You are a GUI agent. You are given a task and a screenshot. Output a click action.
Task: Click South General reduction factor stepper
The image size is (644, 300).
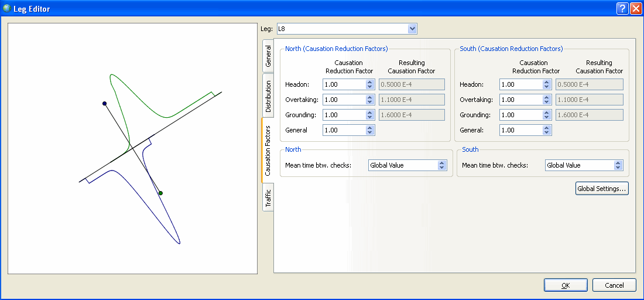tap(547, 130)
